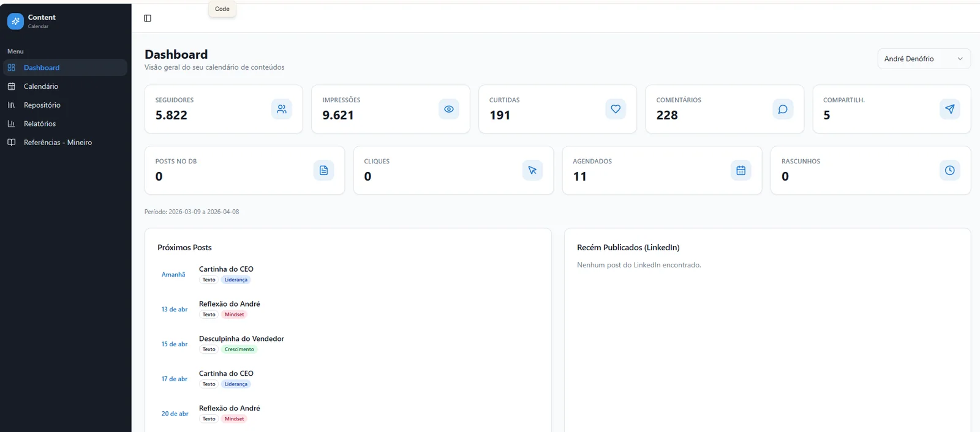Click the 17 de abr date label
980x432 pixels.
(175, 379)
